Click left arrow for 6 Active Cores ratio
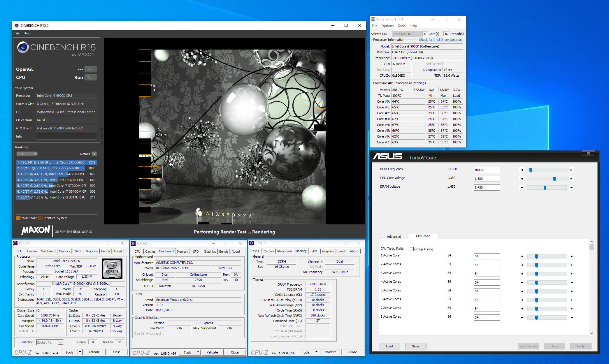This screenshot has height=364, width=609. pyautogui.click(x=522, y=300)
